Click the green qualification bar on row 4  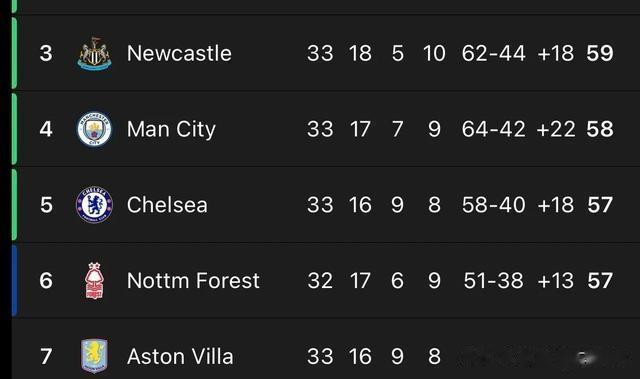[x=14, y=129]
